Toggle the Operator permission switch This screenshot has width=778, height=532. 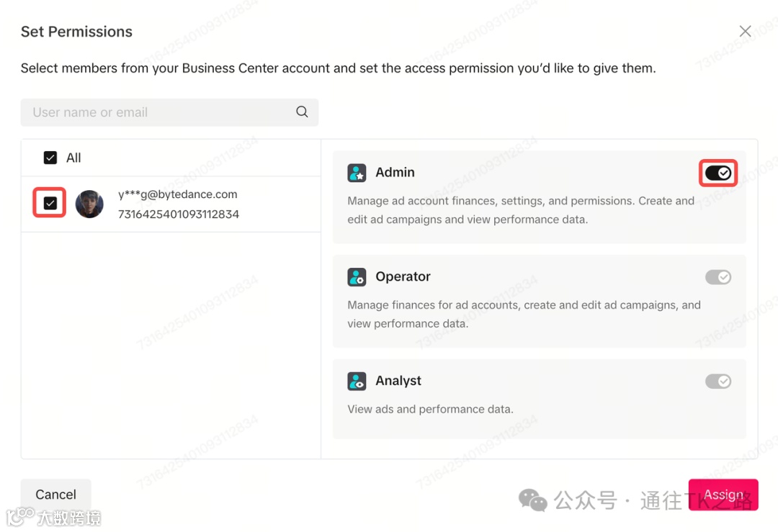pos(718,277)
